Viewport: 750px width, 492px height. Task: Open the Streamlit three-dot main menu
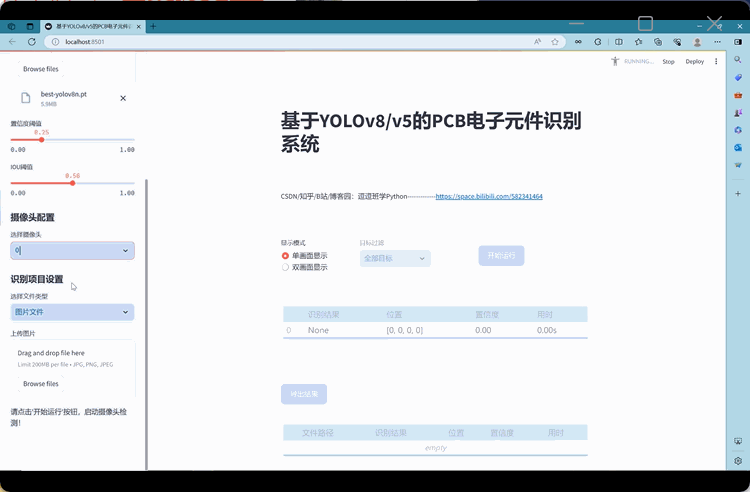click(x=716, y=61)
